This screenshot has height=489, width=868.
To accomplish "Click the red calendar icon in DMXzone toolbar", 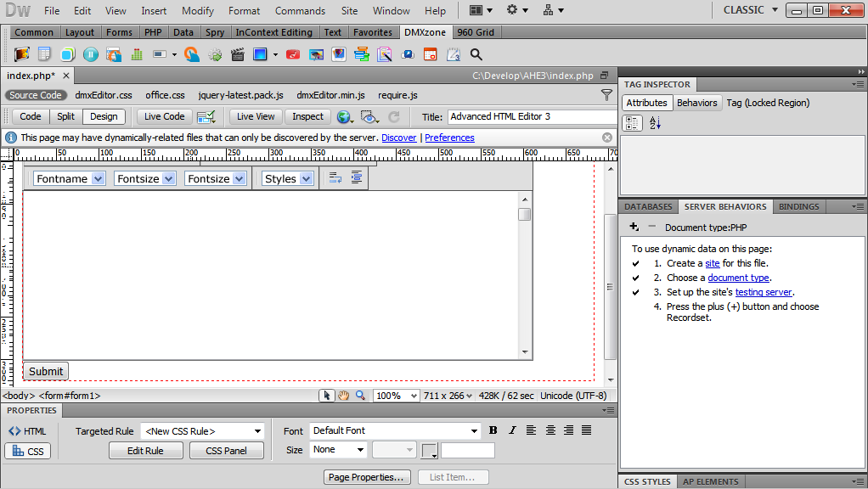I will (x=430, y=54).
